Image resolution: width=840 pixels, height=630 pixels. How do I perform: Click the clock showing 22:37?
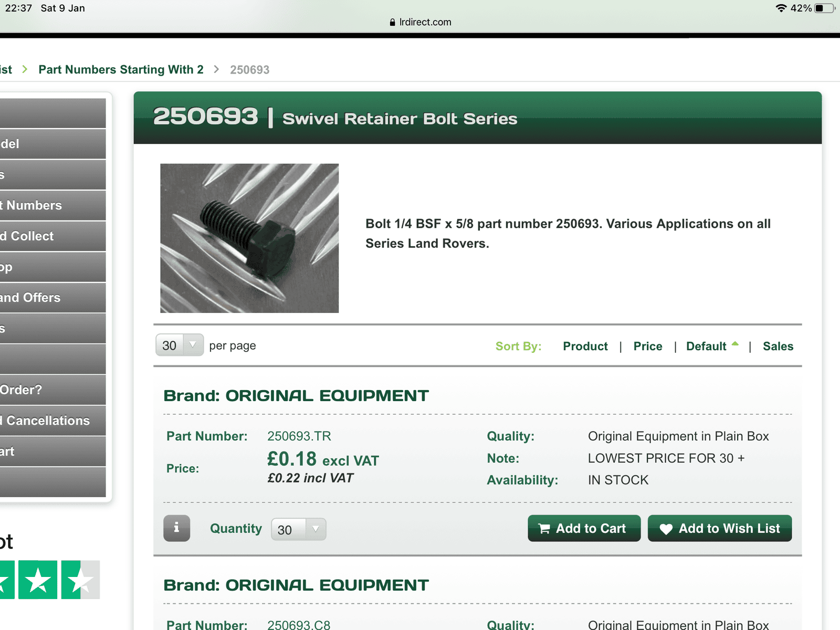coord(18,8)
